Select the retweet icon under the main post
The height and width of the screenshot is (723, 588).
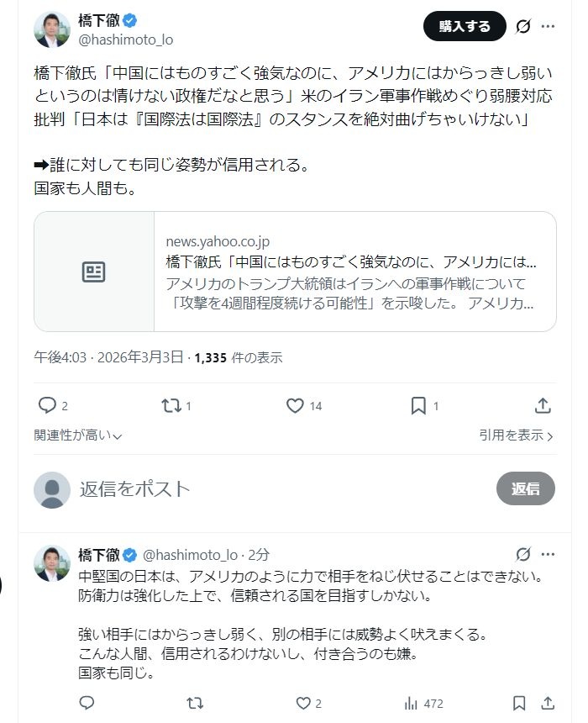pyautogui.click(x=171, y=406)
